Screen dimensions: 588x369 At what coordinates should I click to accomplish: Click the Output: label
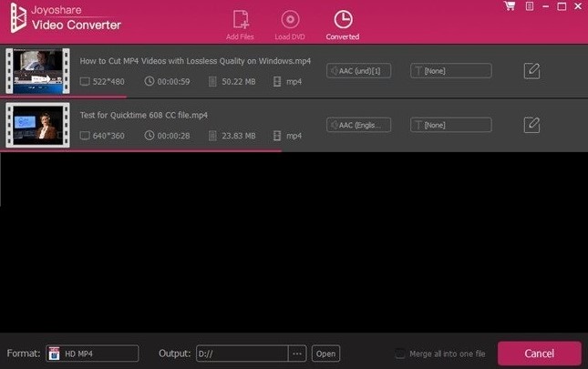175,354
